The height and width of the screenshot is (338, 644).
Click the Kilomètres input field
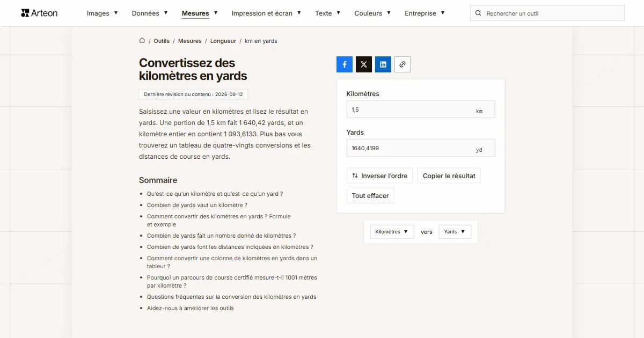(421, 109)
